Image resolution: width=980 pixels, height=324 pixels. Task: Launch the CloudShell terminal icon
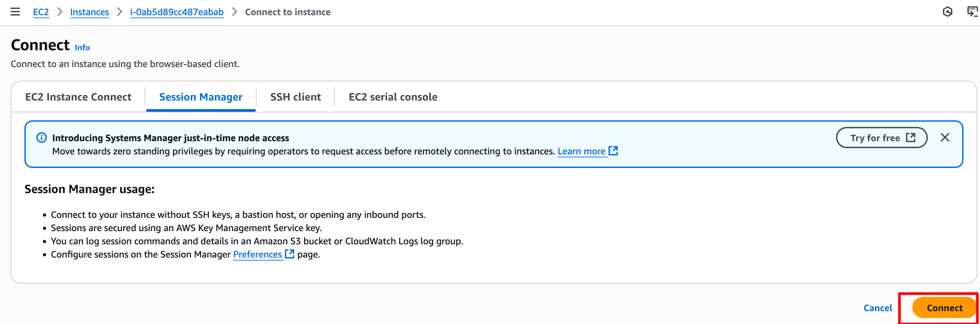click(x=972, y=12)
